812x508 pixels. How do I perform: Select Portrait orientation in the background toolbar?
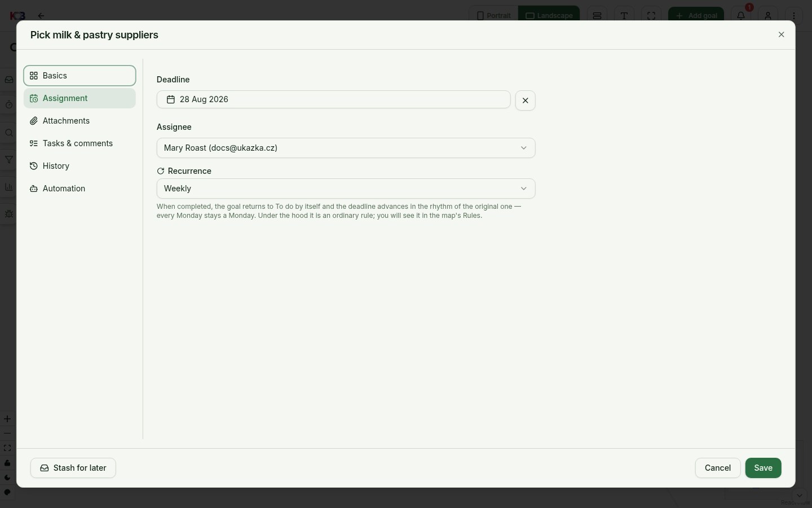493,15
